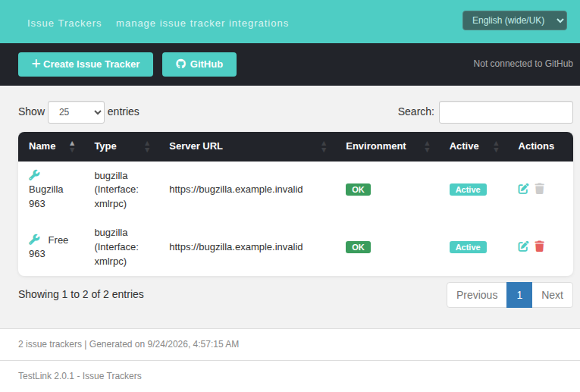Image resolution: width=580 pixels, height=392 pixels.
Task: Click the Active badge for Bugzilla 963
Action: click(x=468, y=190)
